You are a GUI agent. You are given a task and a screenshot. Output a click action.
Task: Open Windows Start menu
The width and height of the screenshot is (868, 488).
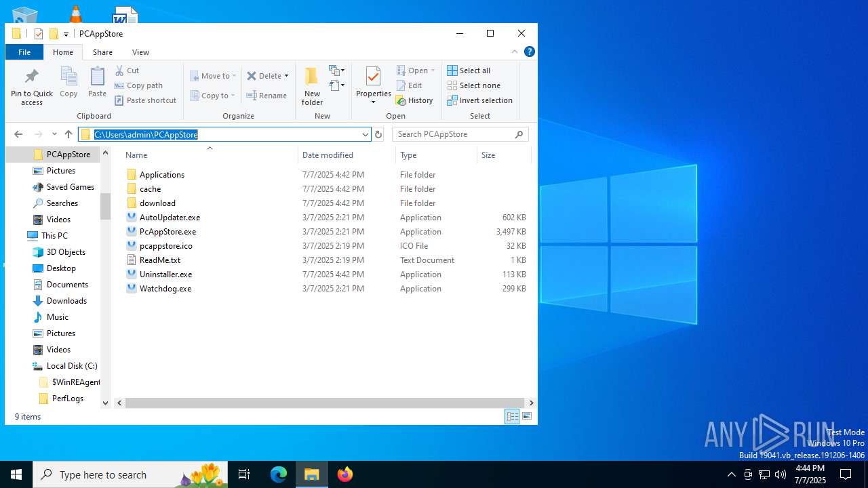tap(16, 474)
